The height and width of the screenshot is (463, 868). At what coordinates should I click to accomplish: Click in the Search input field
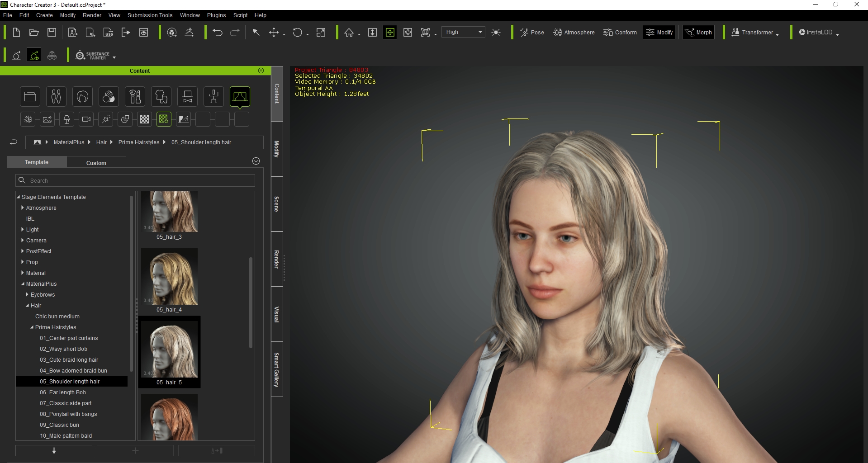coord(135,180)
